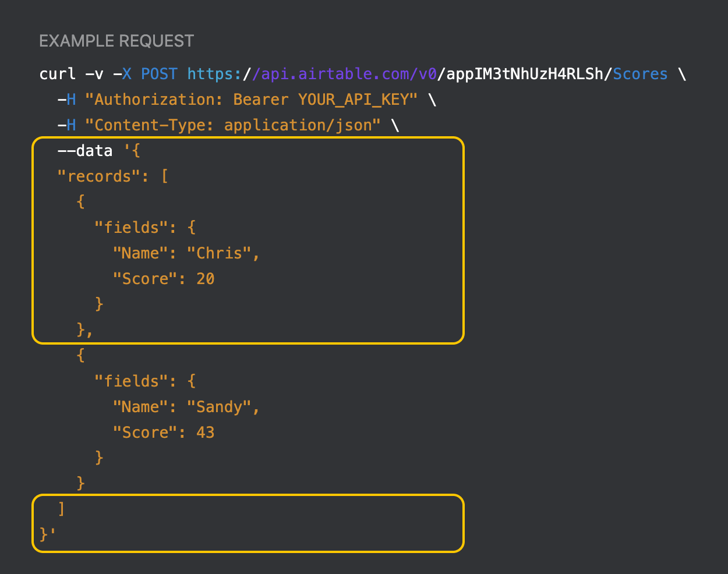Screen dimensions: 728x574
Task: Click the closing square bracket
Action: [62, 509]
